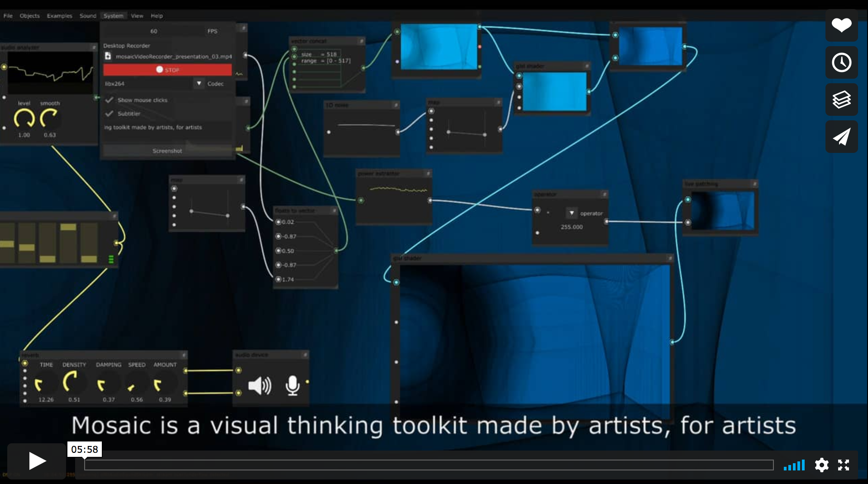
Task: Open the Codec dropdown arrow
Action: tap(199, 84)
